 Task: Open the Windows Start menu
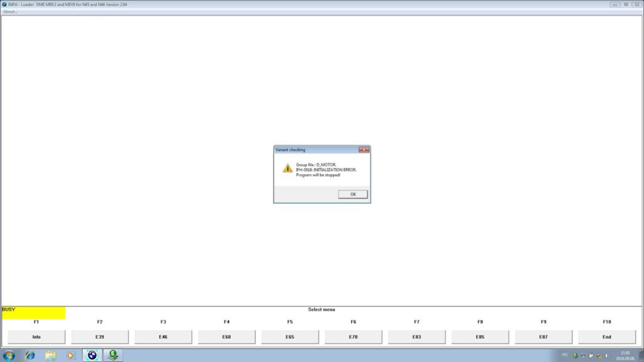tap(9, 356)
